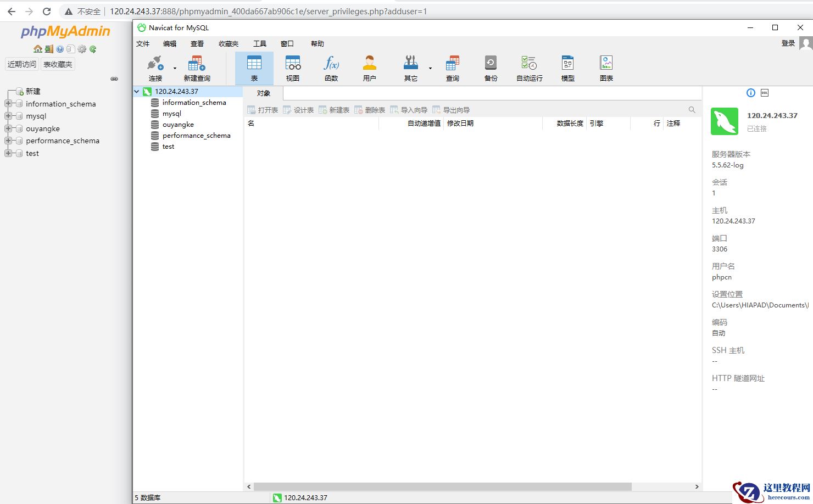Screen dimensions: 813x504
Task: Click the Navicat user avatar icon
Action: pyautogui.click(x=806, y=43)
